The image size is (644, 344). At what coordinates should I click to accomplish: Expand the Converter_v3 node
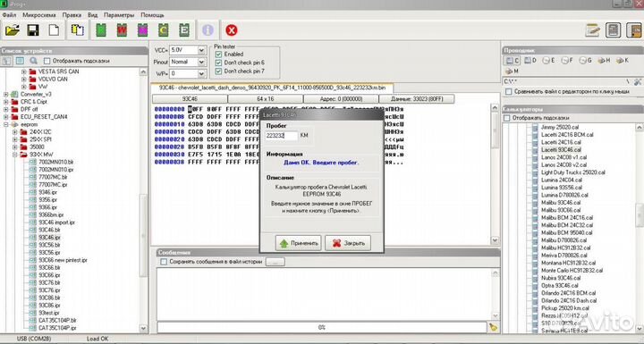point(5,95)
